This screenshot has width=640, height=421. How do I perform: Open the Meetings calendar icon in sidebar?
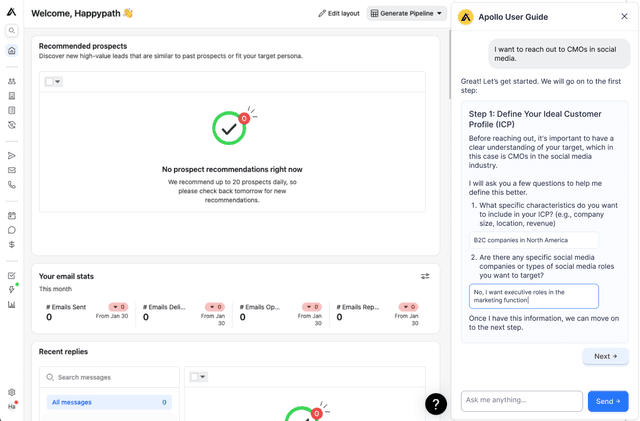tap(11, 216)
